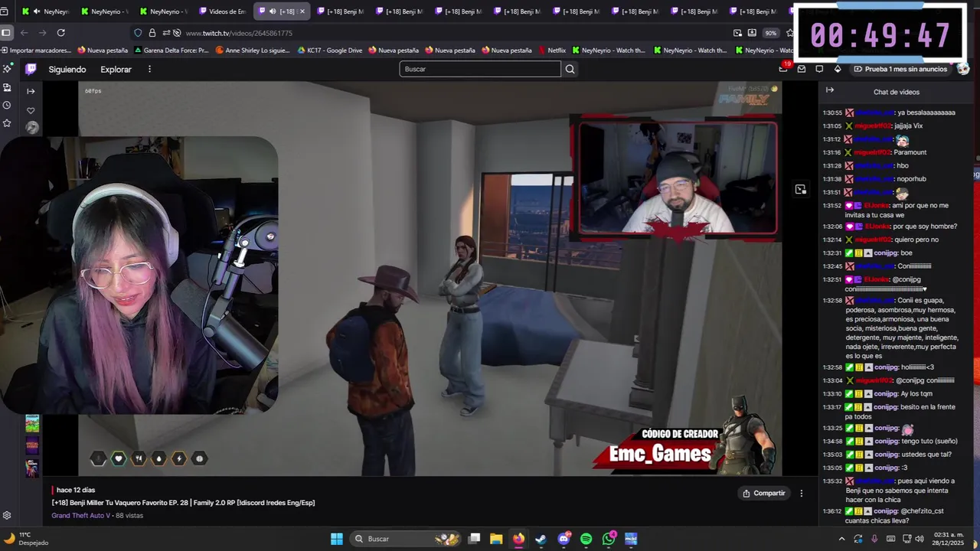Screen dimensions: 980x551
Task: Open the Netflix bookmark
Action: tap(551, 51)
